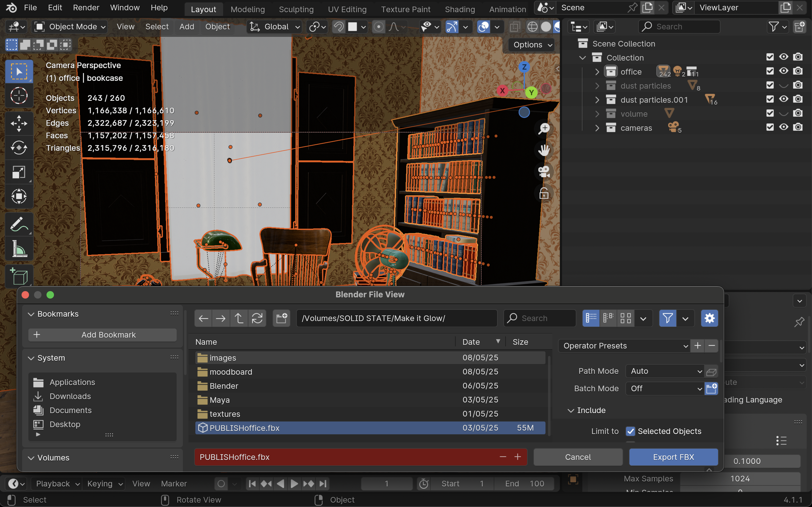The height and width of the screenshot is (507, 812).
Task: Switch file browser to thumbnail display
Action: pos(625,318)
